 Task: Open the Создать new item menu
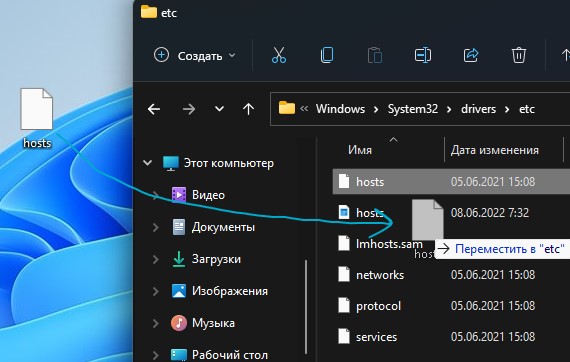(194, 56)
